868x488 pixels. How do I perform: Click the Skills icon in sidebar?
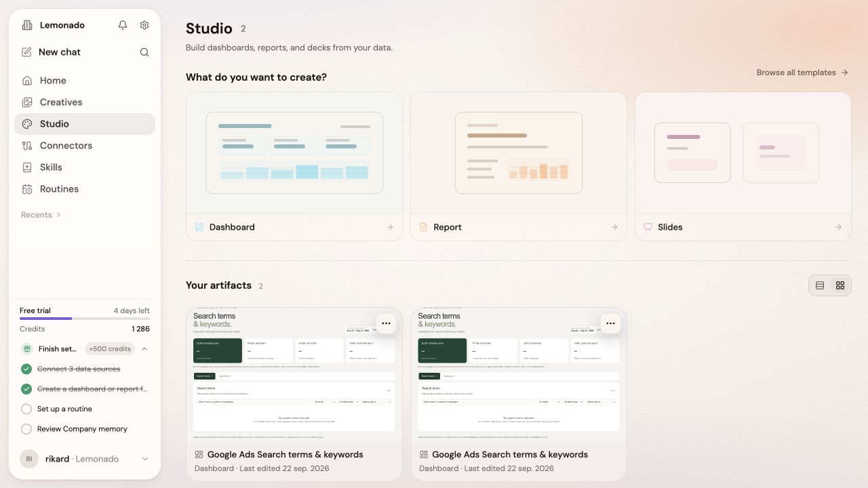[27, 167]
